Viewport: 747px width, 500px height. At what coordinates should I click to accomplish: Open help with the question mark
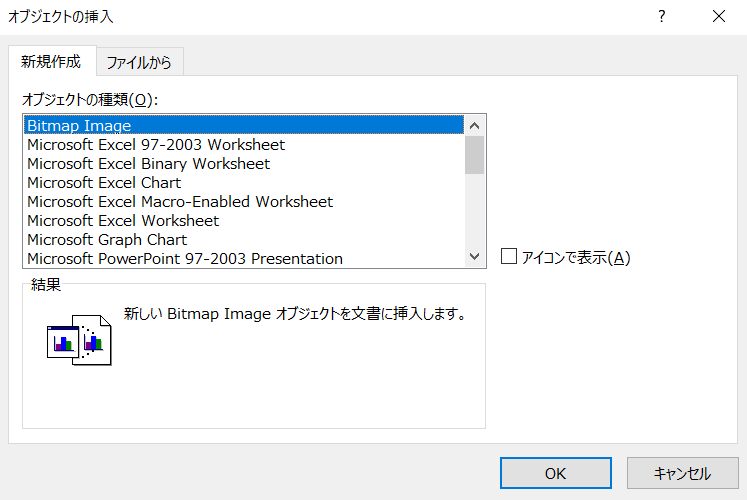[662, 17]
